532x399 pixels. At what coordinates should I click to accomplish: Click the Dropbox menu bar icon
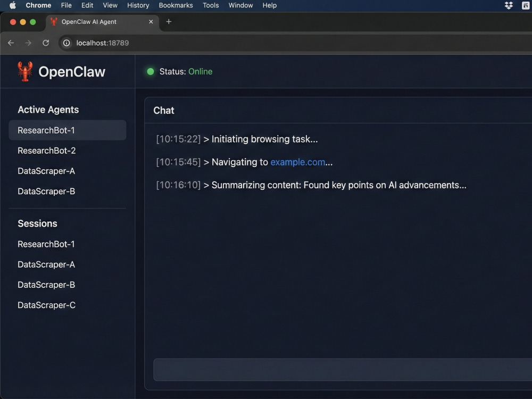point(508,5)
